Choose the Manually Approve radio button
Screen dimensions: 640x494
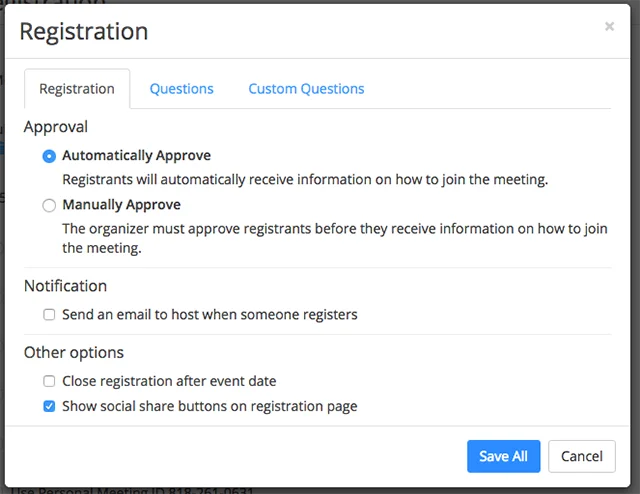[x=49, y=205]
